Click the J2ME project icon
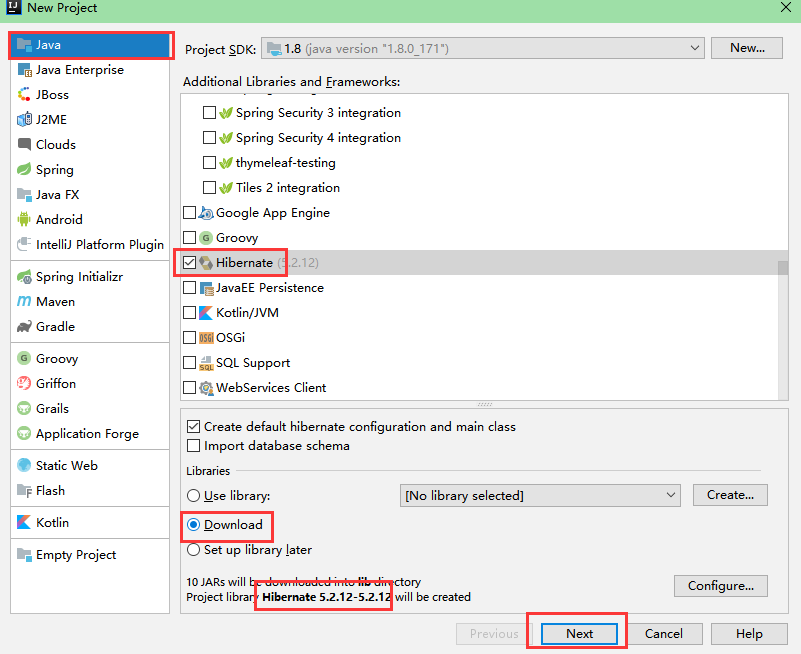 pos(24,120)
